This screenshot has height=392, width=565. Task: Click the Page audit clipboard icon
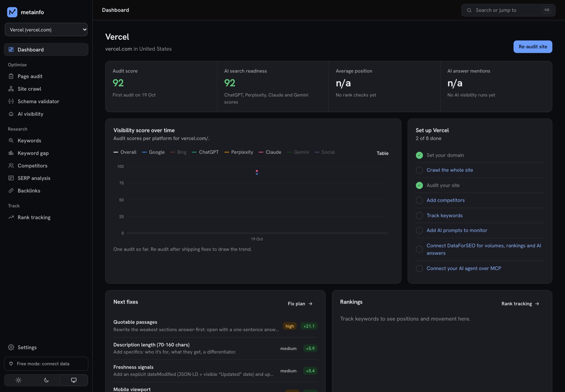(x=11, y=76)
